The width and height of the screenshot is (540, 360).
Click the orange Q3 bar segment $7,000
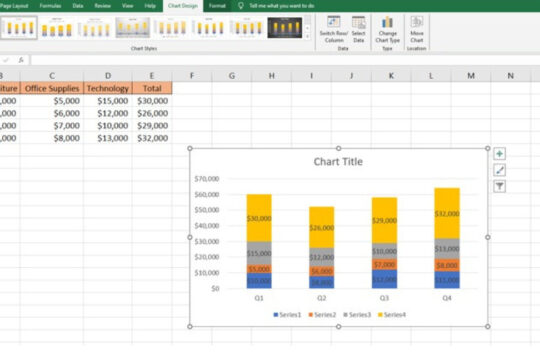pyautogui.click(x=384, y=265)
